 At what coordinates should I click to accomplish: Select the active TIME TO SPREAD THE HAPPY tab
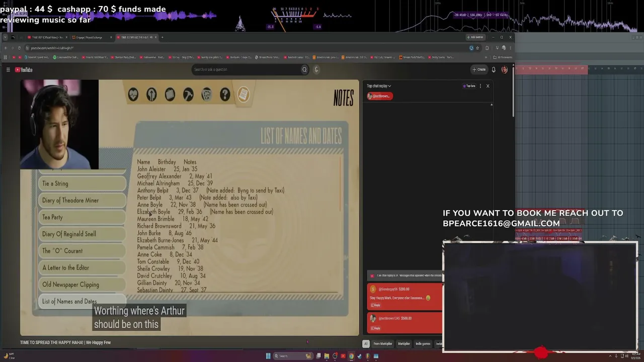click(x=137, y=37)
